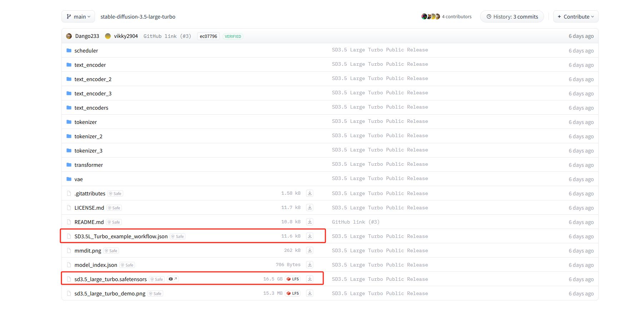This screenshot has width=644, height=329.
Task: Open the vae folder
Action: (79, 179)
